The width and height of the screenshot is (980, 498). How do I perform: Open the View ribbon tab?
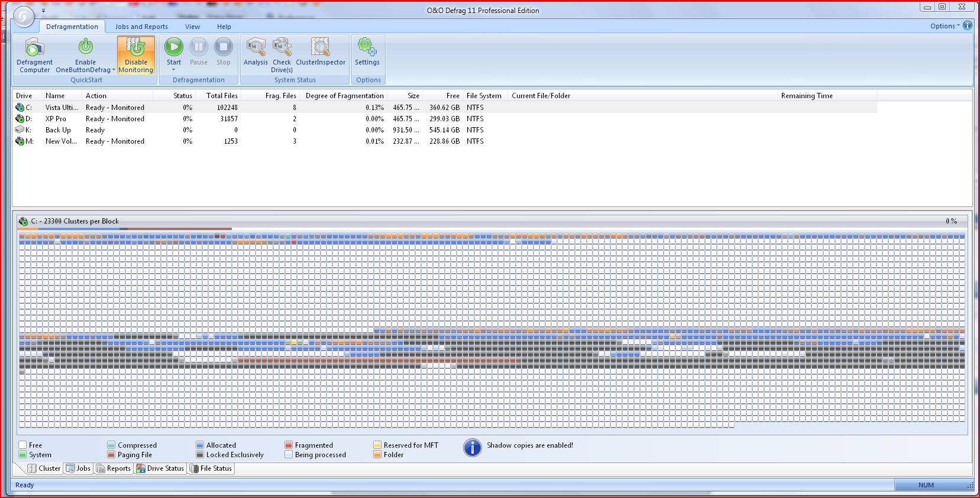pos(192,27)
